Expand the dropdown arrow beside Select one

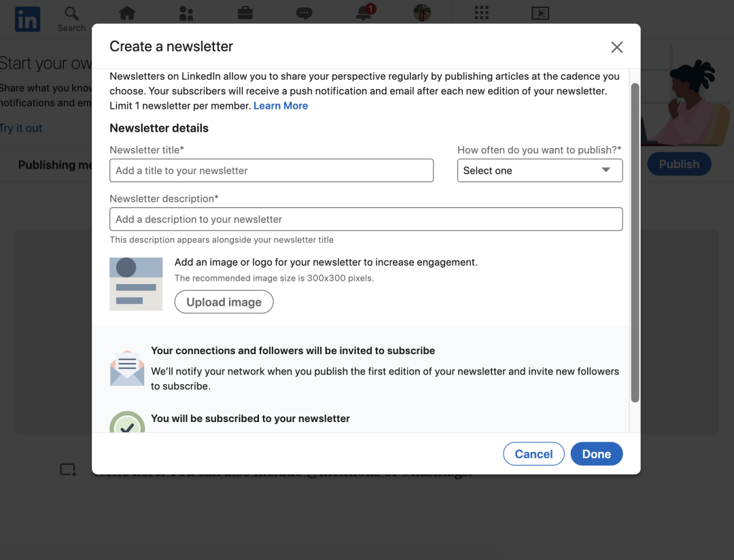(x=606, y=171)
